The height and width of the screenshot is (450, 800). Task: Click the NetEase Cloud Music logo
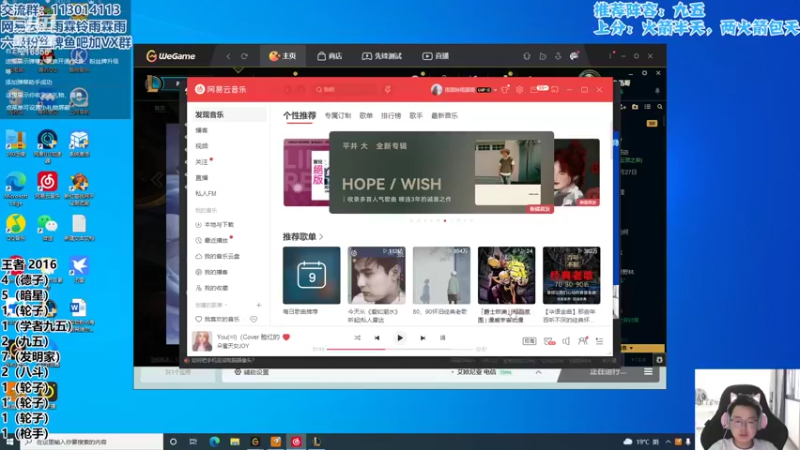220,89
